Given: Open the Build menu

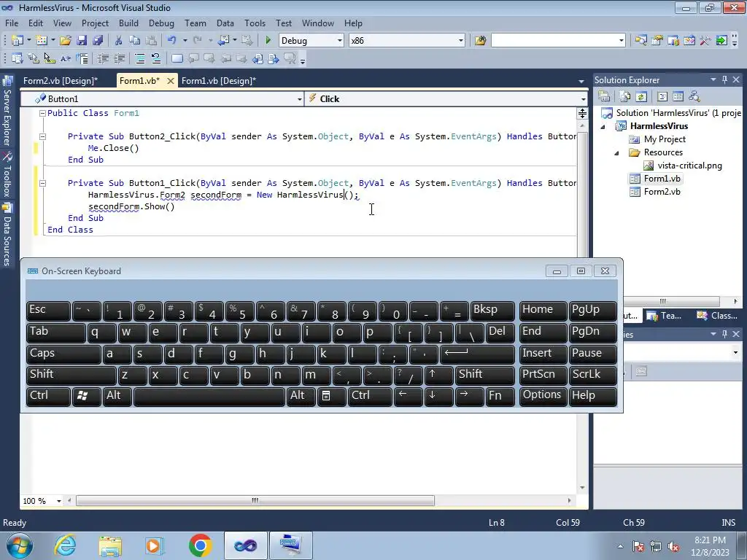Looking at the screenshot, I should [x=128, y=23].
